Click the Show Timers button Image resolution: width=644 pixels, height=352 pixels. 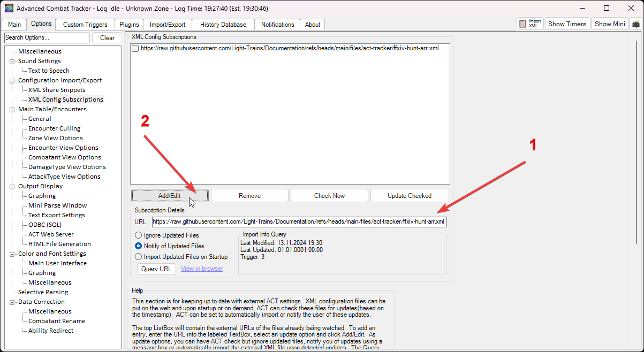[567, 24]
